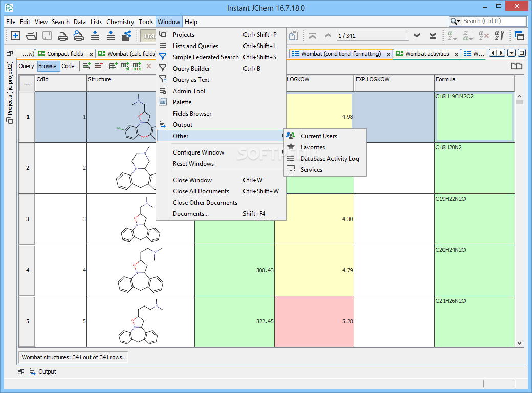Open the Tools menu
The height and width of the screenshot is (393, 532).
tap(146, 21)
